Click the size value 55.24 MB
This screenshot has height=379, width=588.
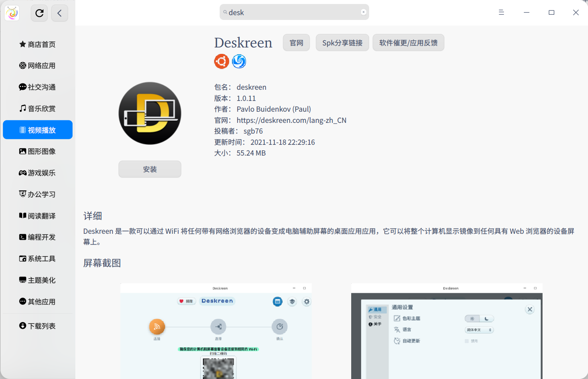251,153
